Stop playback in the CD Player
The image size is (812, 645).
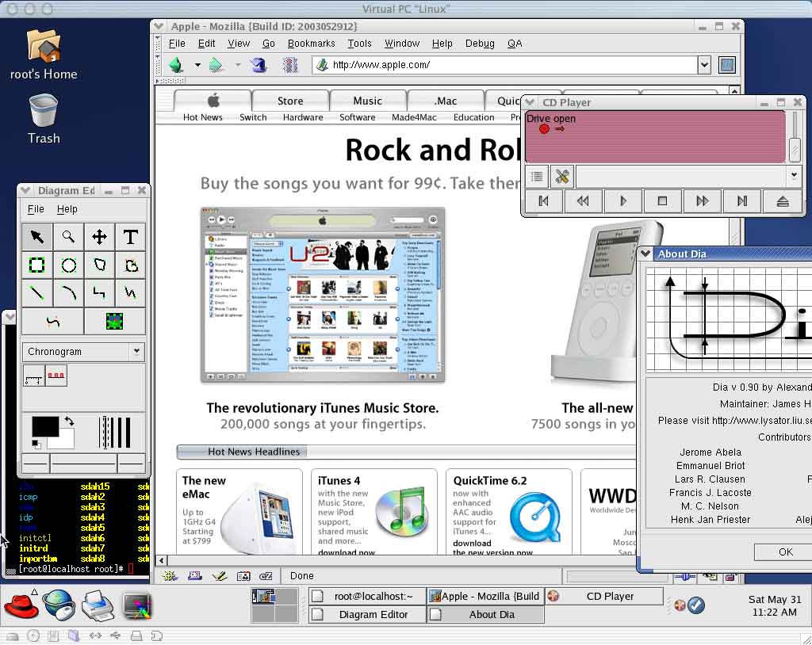click(662, 201)
